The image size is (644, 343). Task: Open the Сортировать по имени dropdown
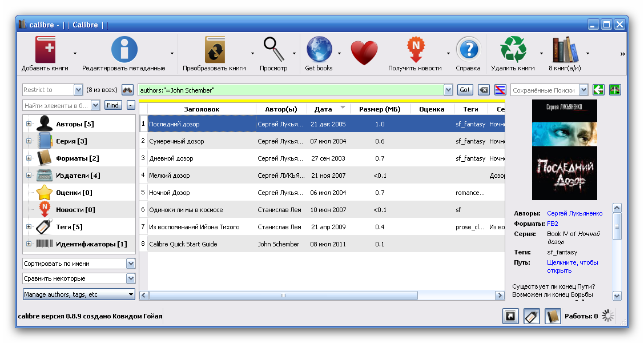point(131,264)
